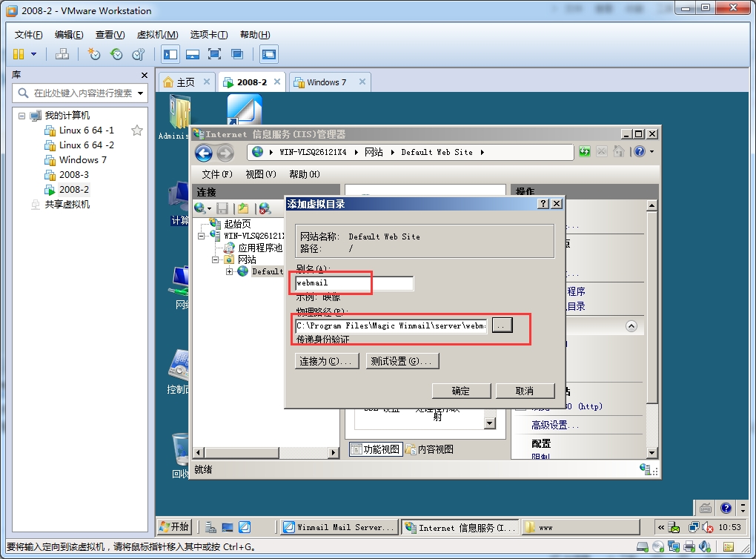Click the 测试设置(G)... button
This screenshot has width=756, height=559.
coord(402,361)
